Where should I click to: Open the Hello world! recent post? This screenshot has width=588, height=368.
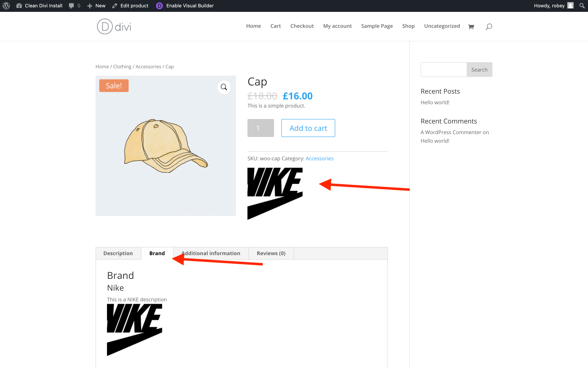pyautogui.click(x=435, y=102)
